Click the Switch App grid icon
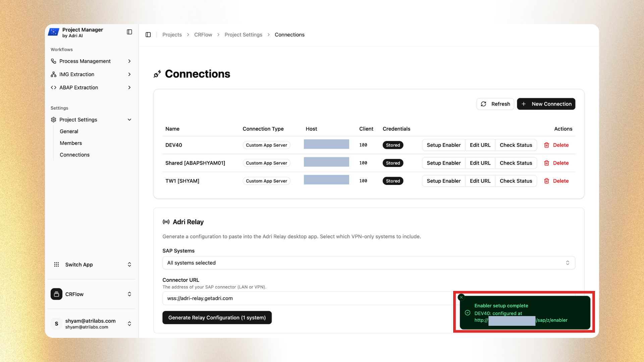The width and height of the screenshot is (644, 362). 56,264
